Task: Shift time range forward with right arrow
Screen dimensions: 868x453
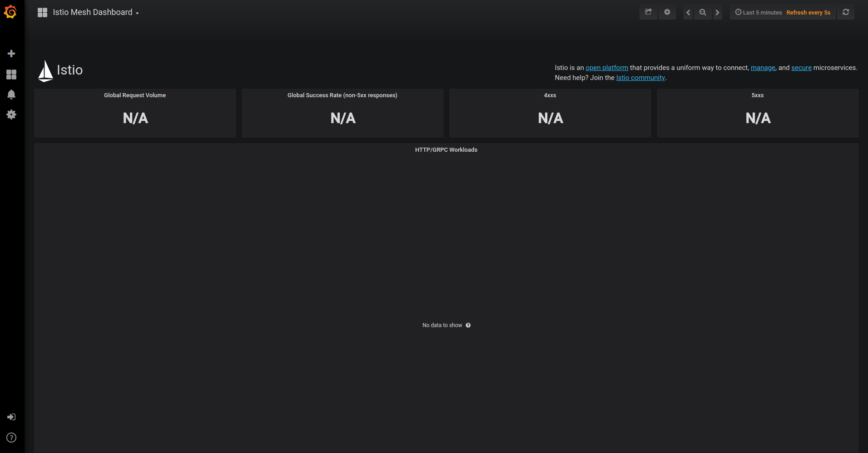Action: coord(717,12)
